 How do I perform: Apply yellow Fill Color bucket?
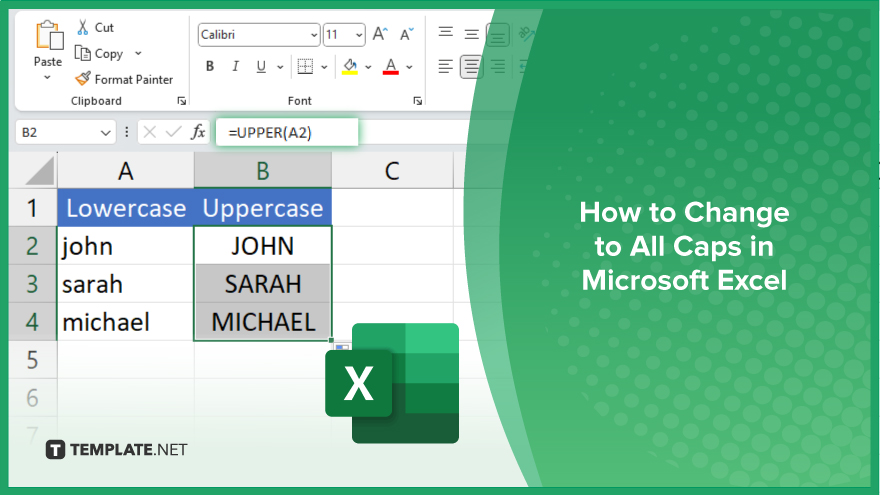[x=350, y=66]
